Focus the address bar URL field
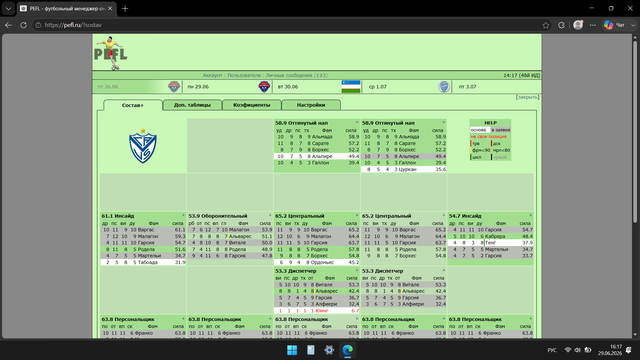Image resolution: width=640 pixels, height=360 pixels. click(x=286, y=25)
